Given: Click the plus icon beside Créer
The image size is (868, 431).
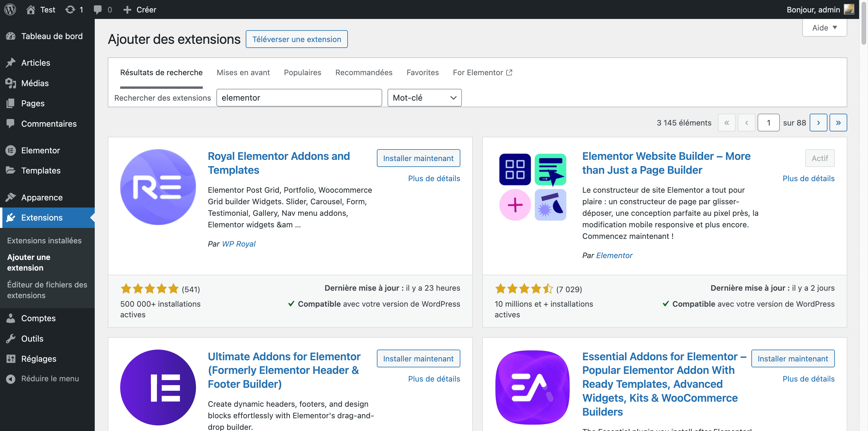Looking at the screenshot, I should coord(127,9).
